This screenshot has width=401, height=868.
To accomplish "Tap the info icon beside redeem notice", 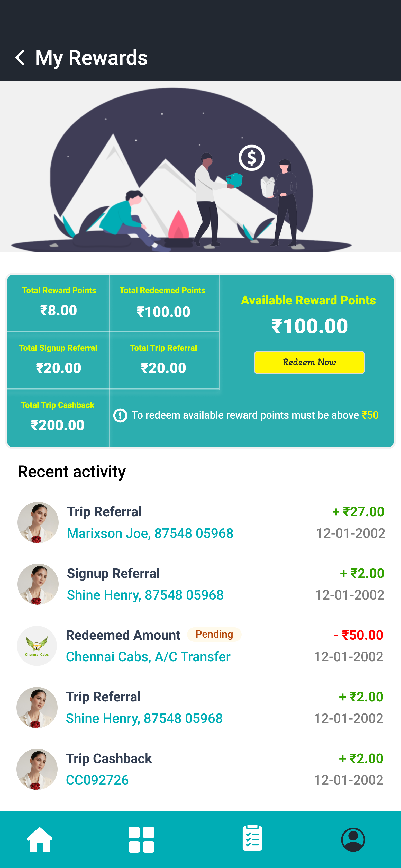I will [x=120, y=415].
